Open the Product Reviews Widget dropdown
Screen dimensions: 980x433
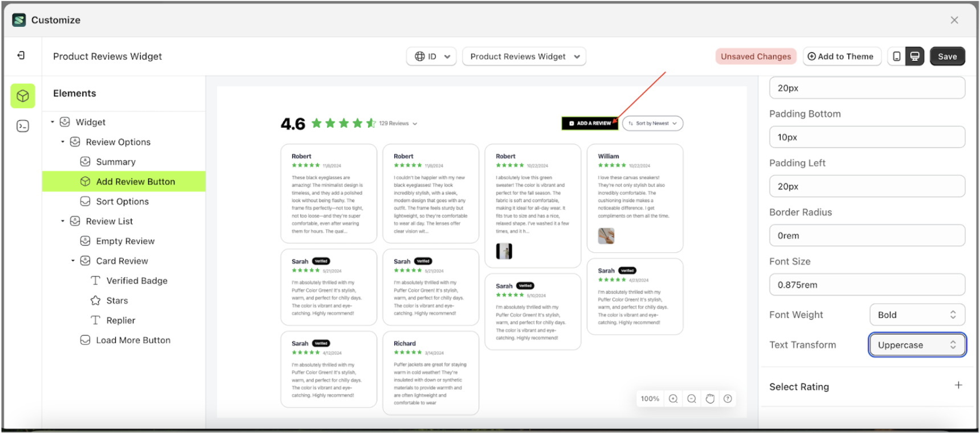click(x=524, y=56)
